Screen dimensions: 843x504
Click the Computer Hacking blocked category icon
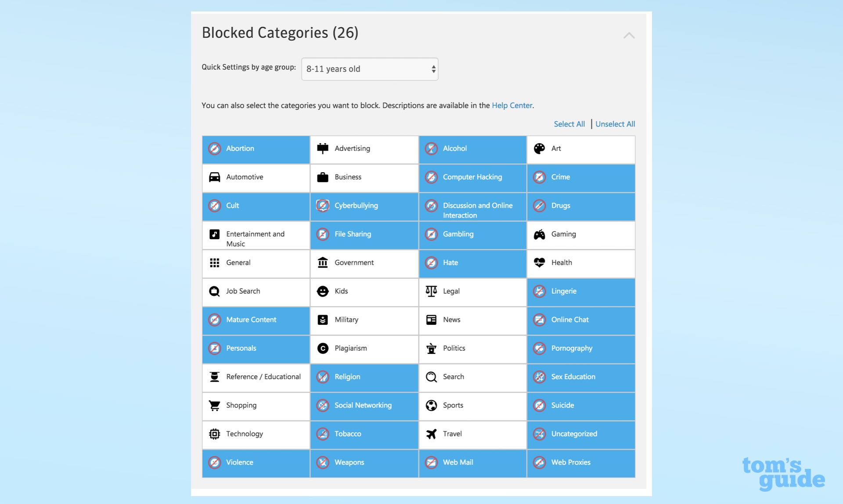[x=431, y=177]
